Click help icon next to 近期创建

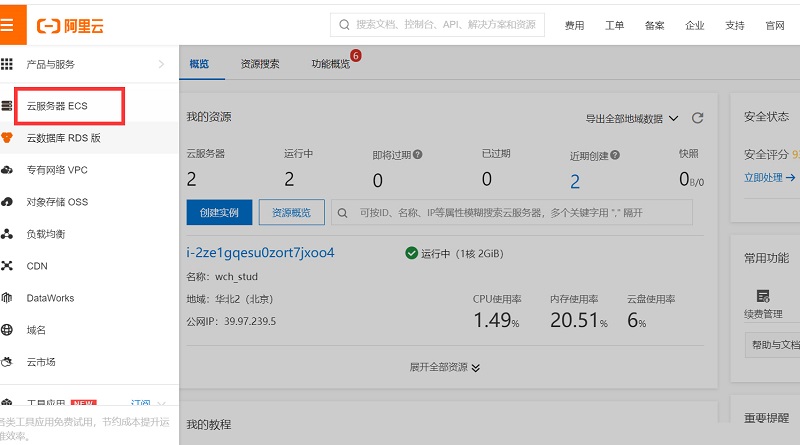615,155
